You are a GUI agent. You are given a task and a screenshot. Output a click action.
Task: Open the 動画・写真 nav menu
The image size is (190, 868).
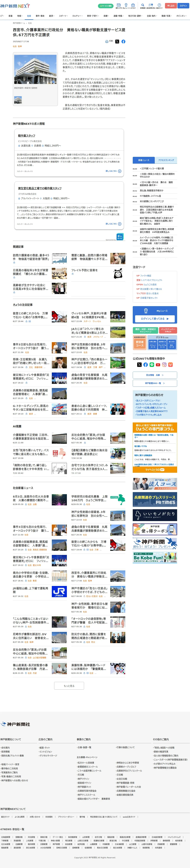click(x=167, y=16)
